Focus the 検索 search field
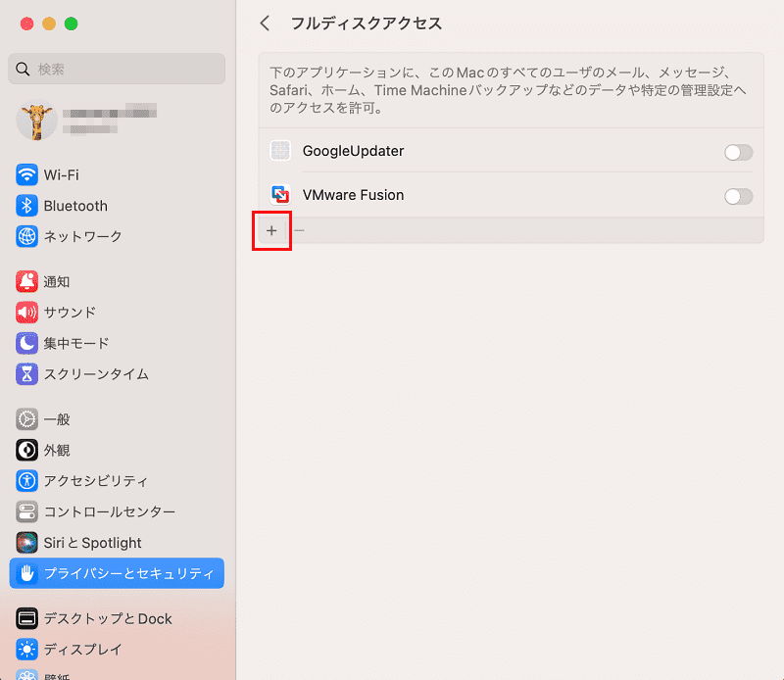The image size is (784, 680). 117,69
